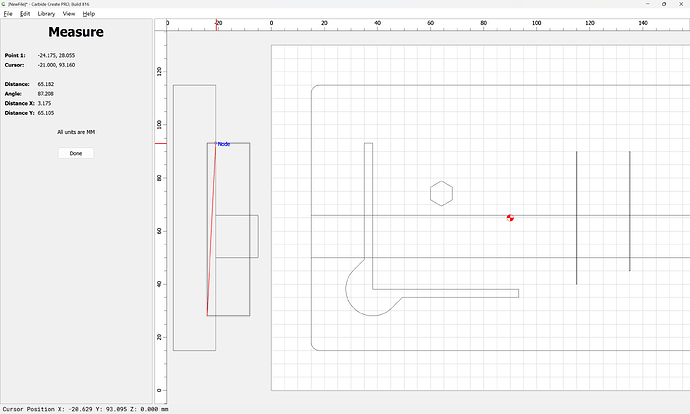Open the File menu

tap(8, 14)
